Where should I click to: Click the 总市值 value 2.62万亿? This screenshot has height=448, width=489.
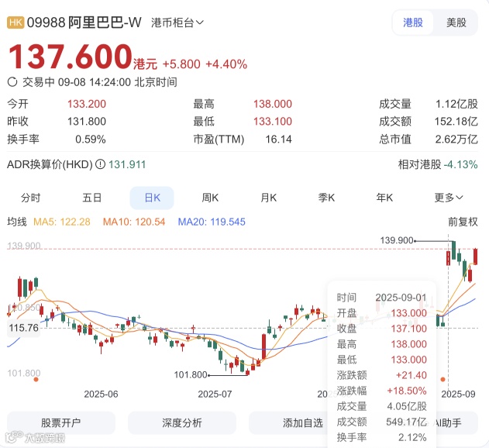[456, 140]
